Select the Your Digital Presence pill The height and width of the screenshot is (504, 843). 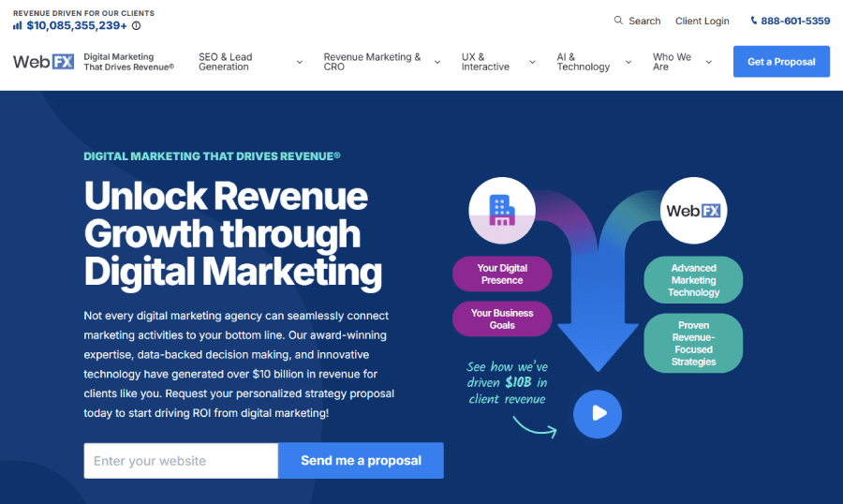click(x=502, y=274)
